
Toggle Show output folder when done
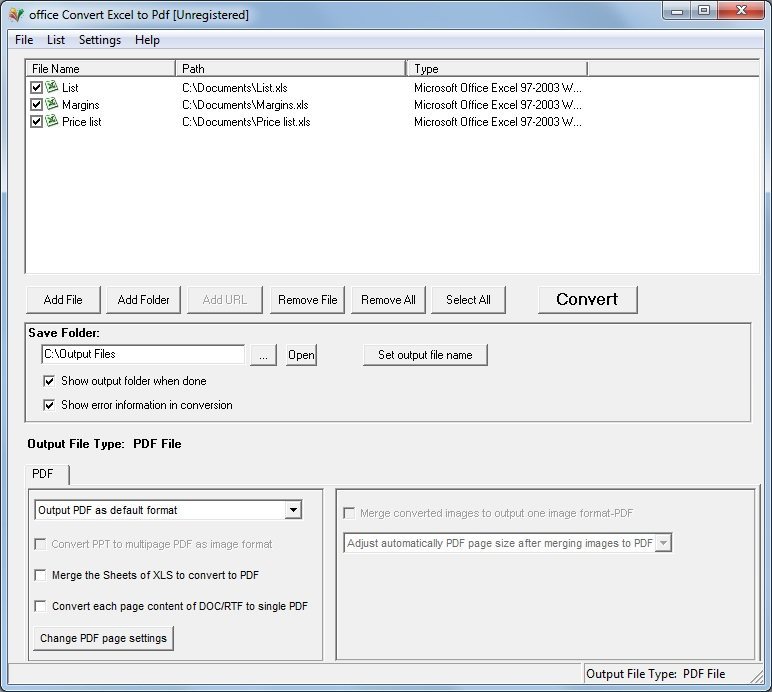[49, 381]
